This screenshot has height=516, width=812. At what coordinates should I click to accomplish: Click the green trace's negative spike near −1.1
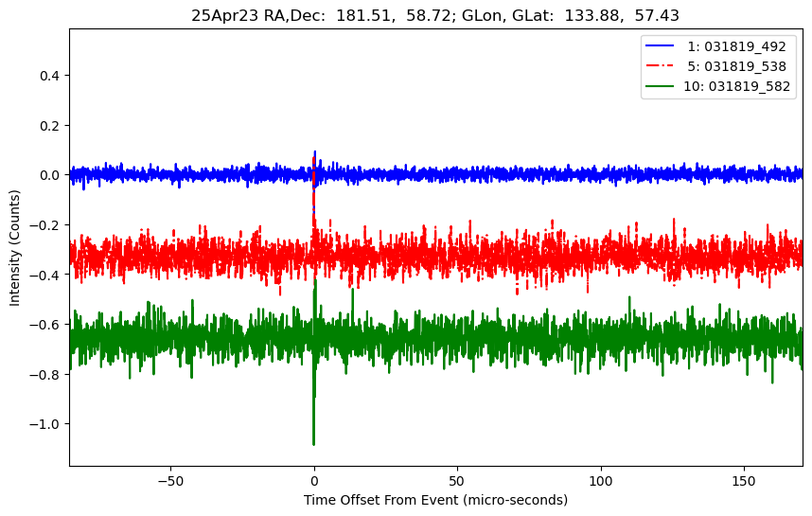pos(314,442)
